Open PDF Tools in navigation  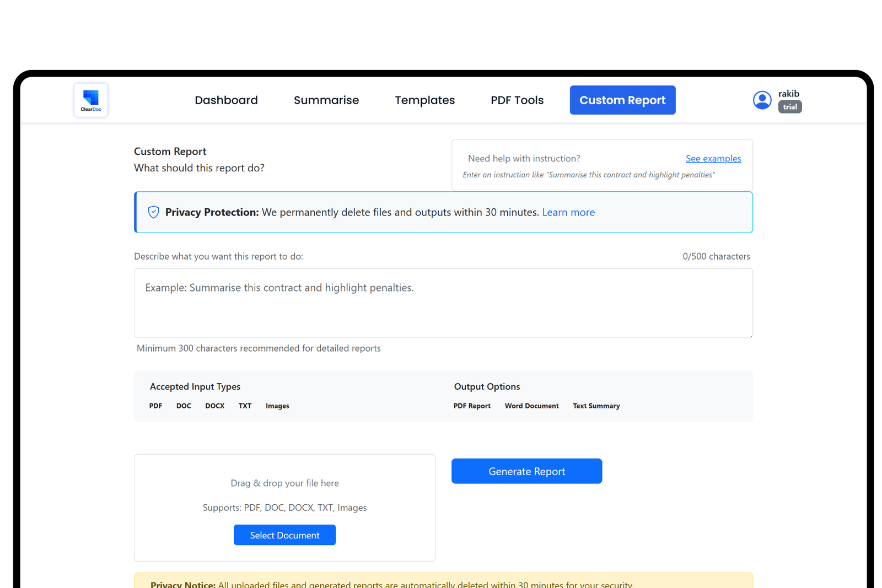(517, 100)
